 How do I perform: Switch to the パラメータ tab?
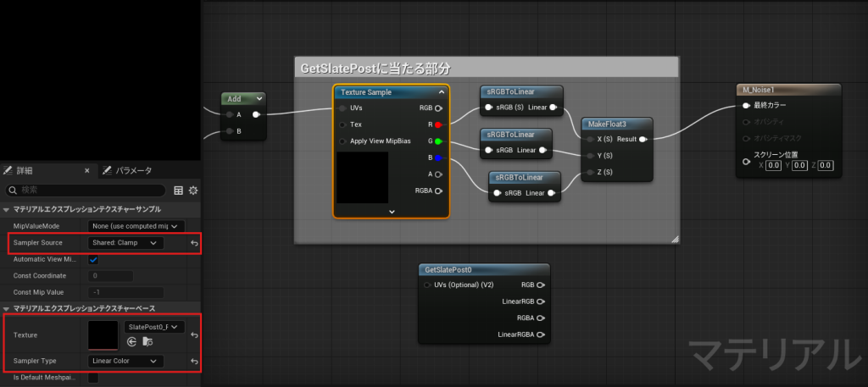tap(127, 171)
